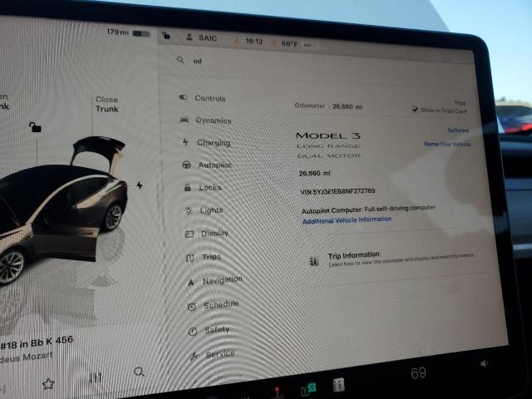Tap the lock status icon in top bar
532x399 pixels.
(x=166, y=36)
